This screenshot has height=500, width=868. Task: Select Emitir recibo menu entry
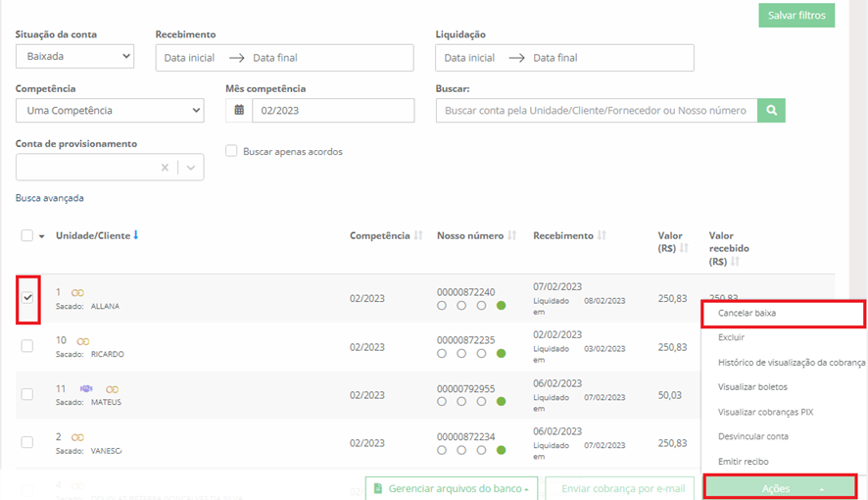click(x=743, y=461)
